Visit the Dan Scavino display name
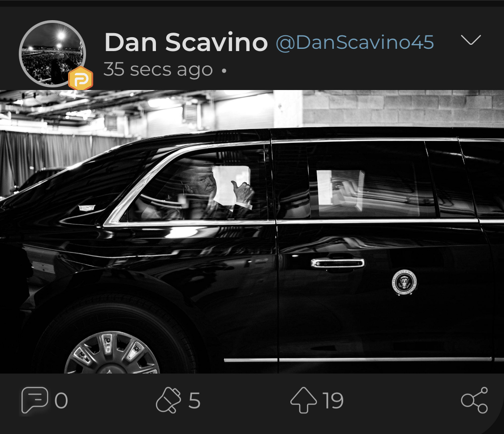Image resolution: width=504 pixels, height=434 pixels. pyautogui.click(x=186, y=42)
